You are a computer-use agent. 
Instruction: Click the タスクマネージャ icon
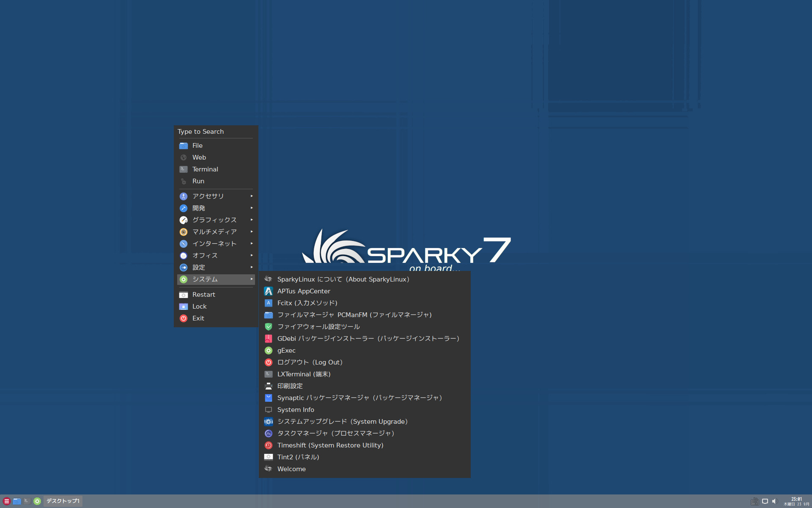tap(269, 433)
